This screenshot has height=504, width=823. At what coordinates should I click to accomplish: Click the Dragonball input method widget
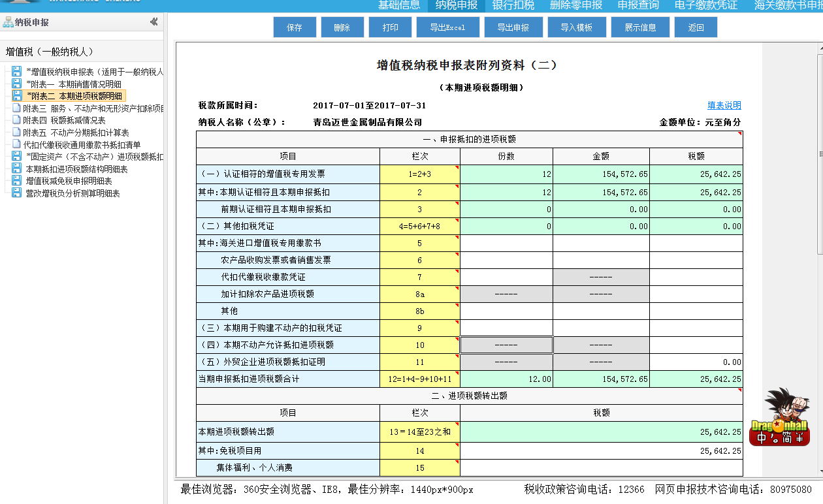point(779,418)
